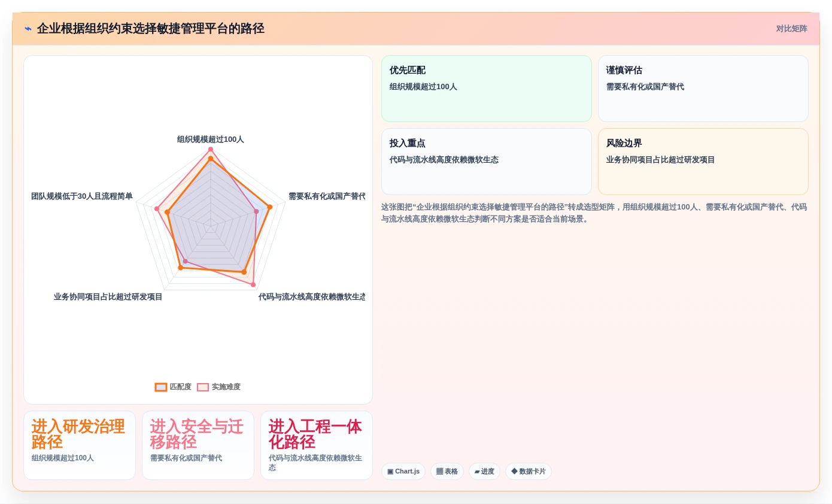Click the 进入工程一体化路径 card
The height and width of the screenshot is (504, 832).
coord(317,445)
